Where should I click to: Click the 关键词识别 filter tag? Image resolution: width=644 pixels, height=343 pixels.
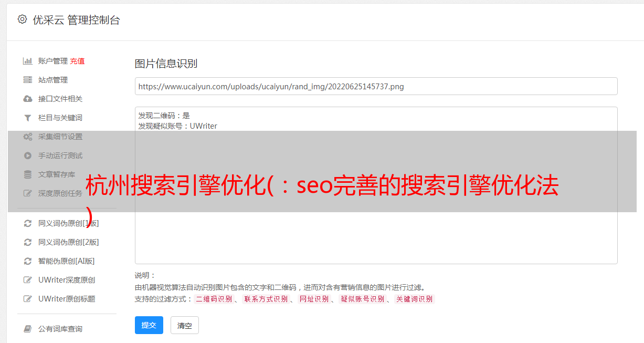(x=414, y=299)
